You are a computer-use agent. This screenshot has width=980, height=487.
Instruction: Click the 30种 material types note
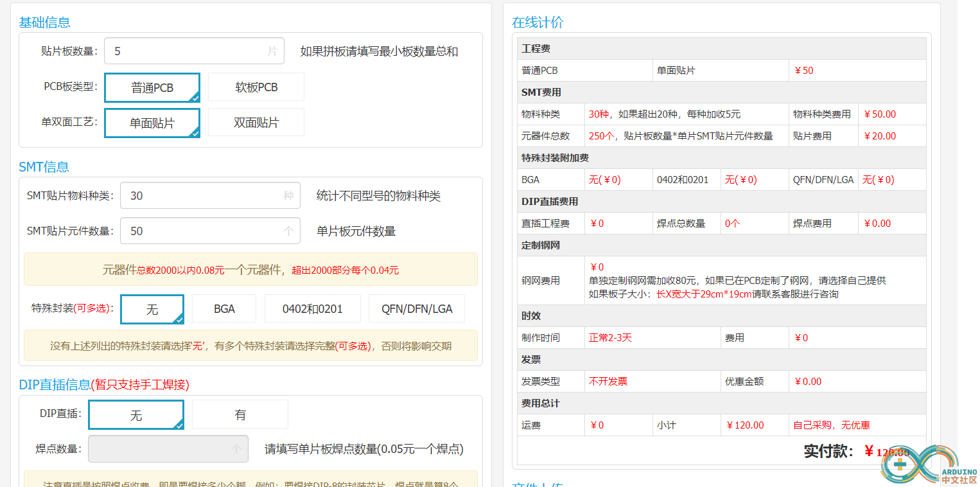point(665,114)
